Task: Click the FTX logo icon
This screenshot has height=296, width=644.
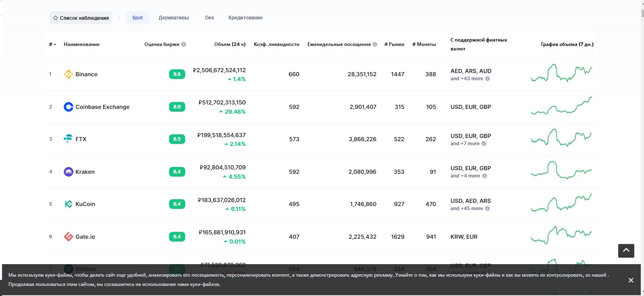Action: click(x=69, y=139)
